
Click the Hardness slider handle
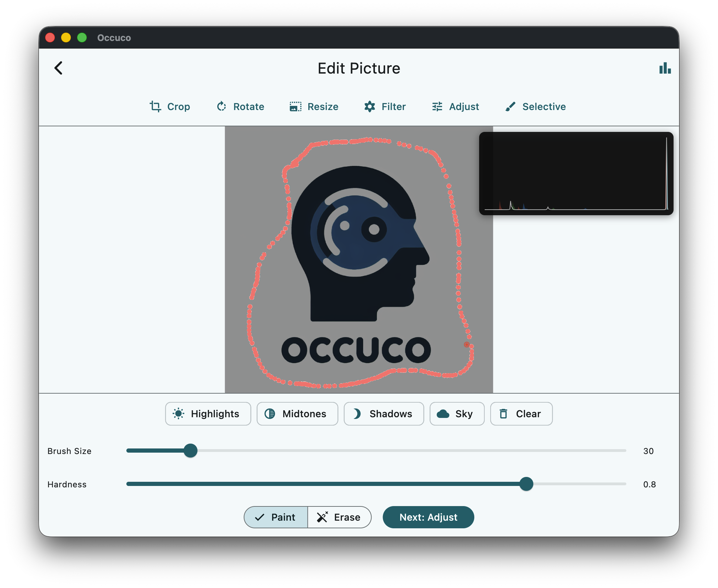[526, 484]
